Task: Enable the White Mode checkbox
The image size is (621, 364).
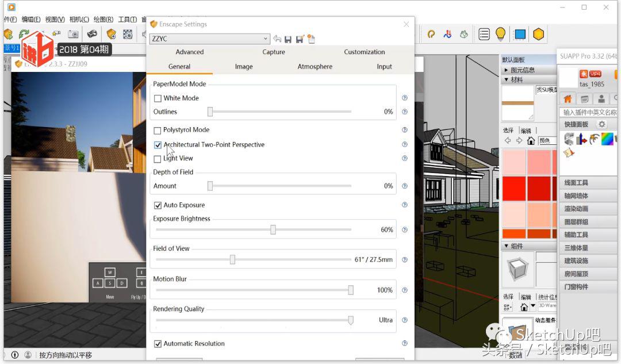Action: click(x=158, y=98)
